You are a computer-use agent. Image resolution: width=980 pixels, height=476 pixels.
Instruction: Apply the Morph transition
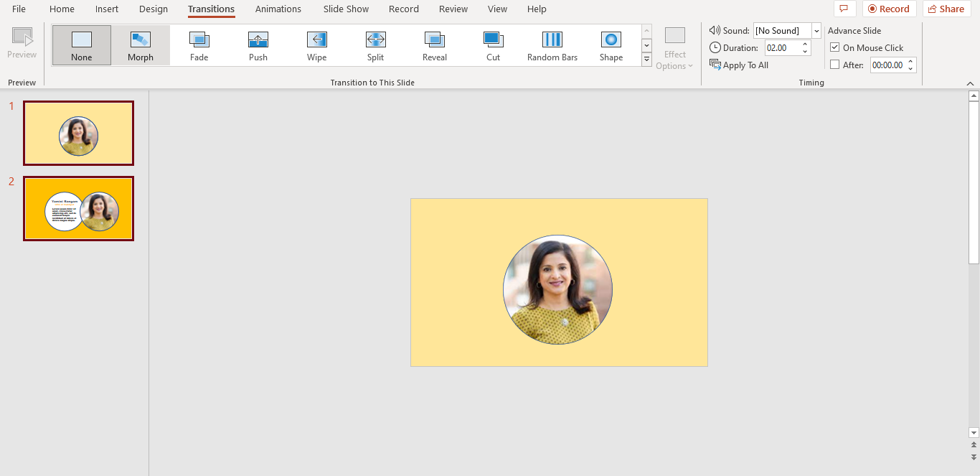click(x=141, y=45)
